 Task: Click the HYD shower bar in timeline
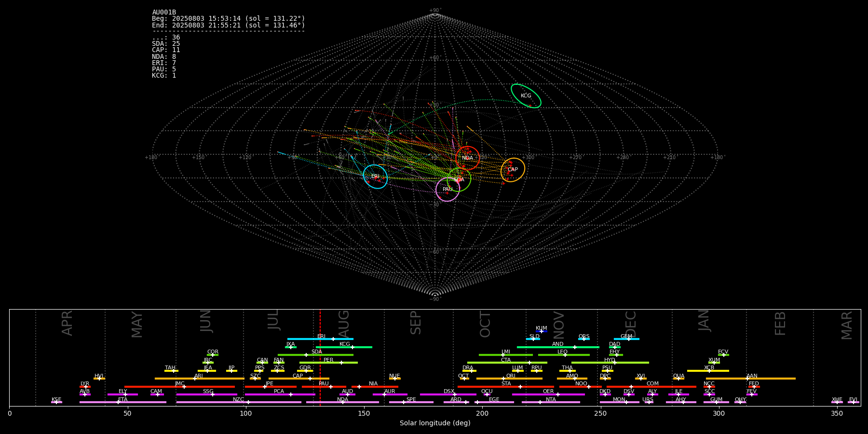[610, 363]
